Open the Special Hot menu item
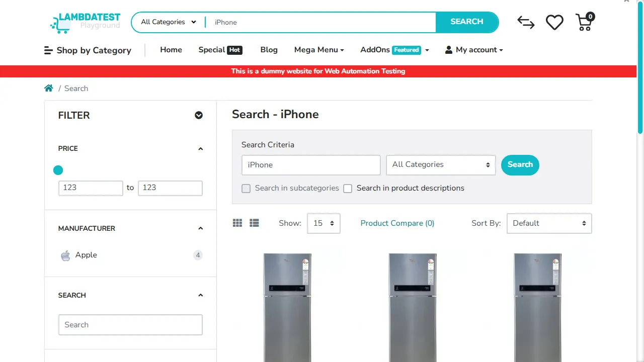Viewport: 644px width, 362px height. [x=220, y=50]
